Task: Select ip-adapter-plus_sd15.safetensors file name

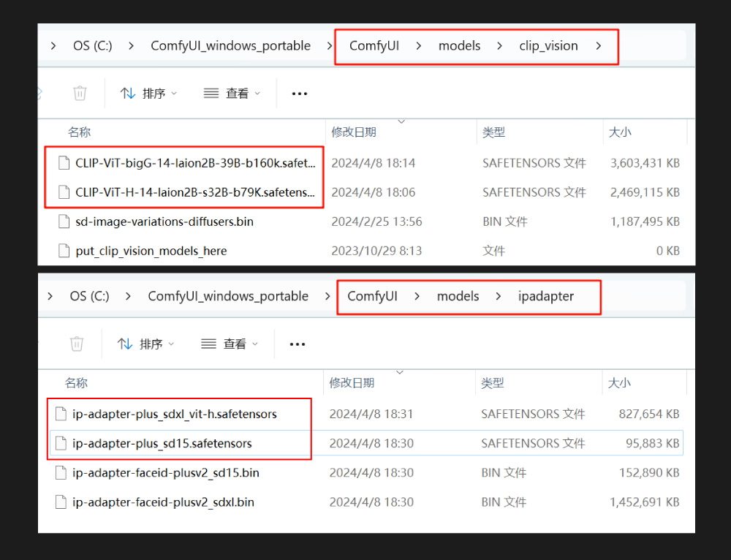Action: tap(162, 444)
